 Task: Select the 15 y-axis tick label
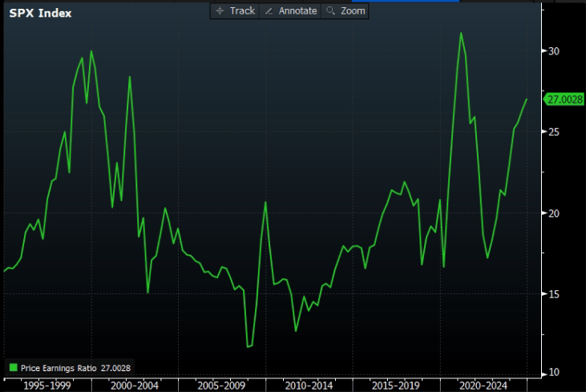click(552, 294)
